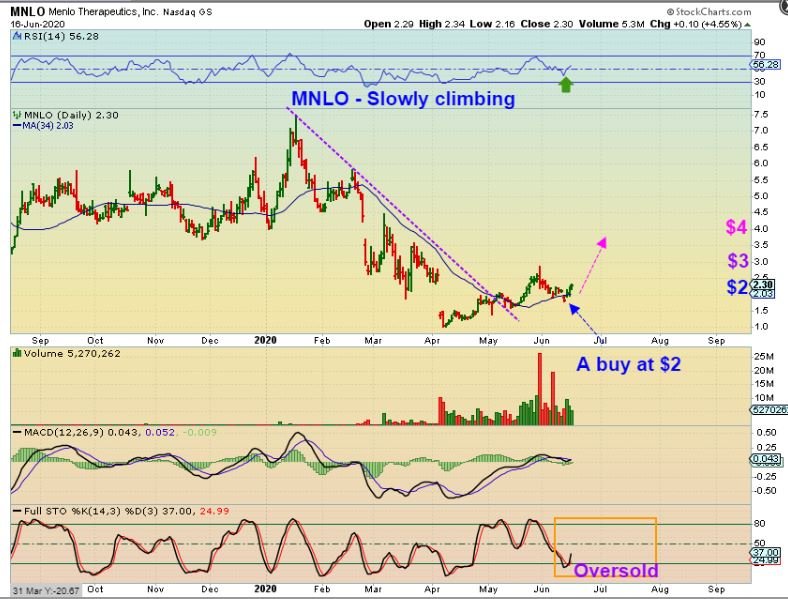Click the 2020 label on bottom stochastic axis

(265, 588)
